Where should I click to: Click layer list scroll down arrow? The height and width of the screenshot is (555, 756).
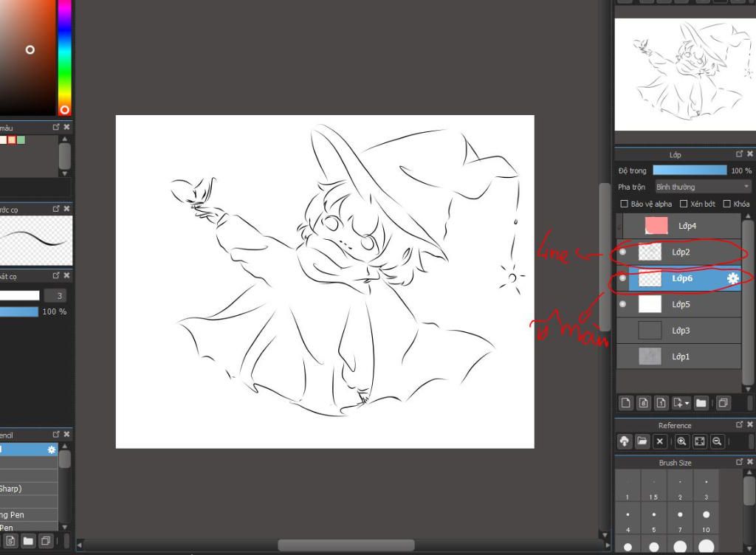click(748, 389)
